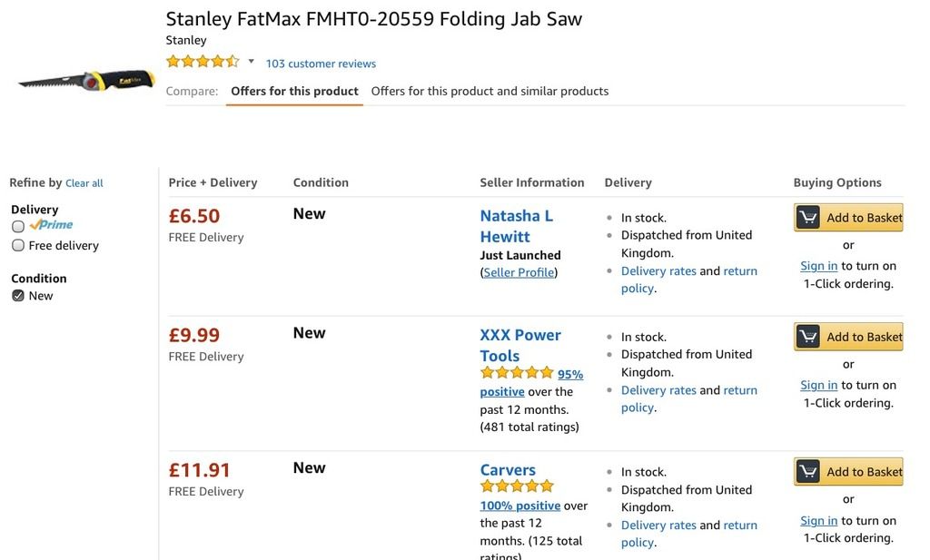The image size is (930, 560).
Task: Expand the rating breakdown dropdown arrow
Action: tap(251, 62)
